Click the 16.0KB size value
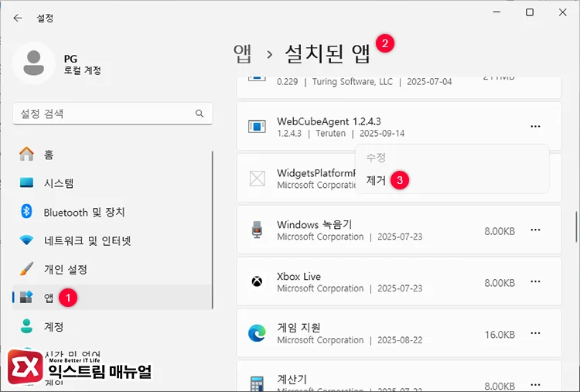The image size is (580, 392). (500, 335)
